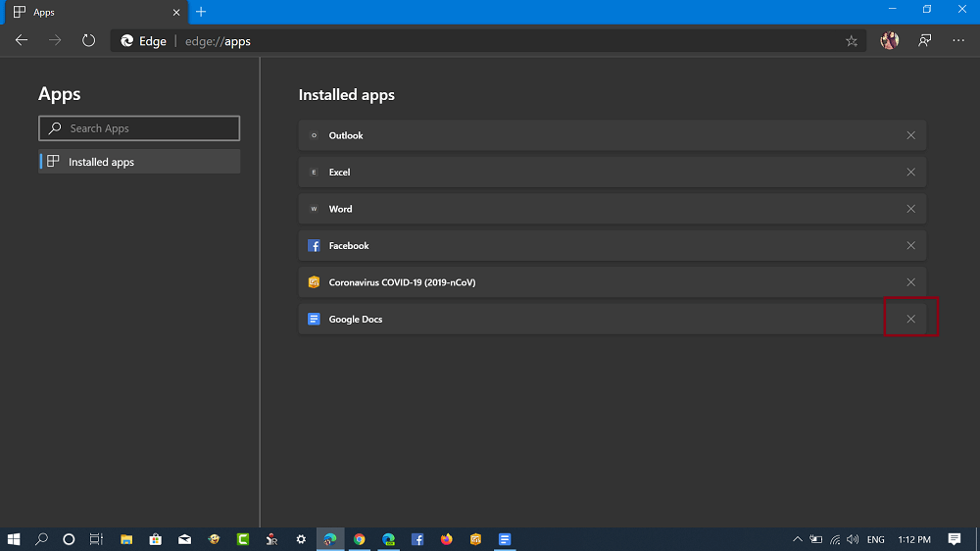Viewport: 980px width, 551px height.
Task: Open the user profile avatar
Action: tap(890, 40)
